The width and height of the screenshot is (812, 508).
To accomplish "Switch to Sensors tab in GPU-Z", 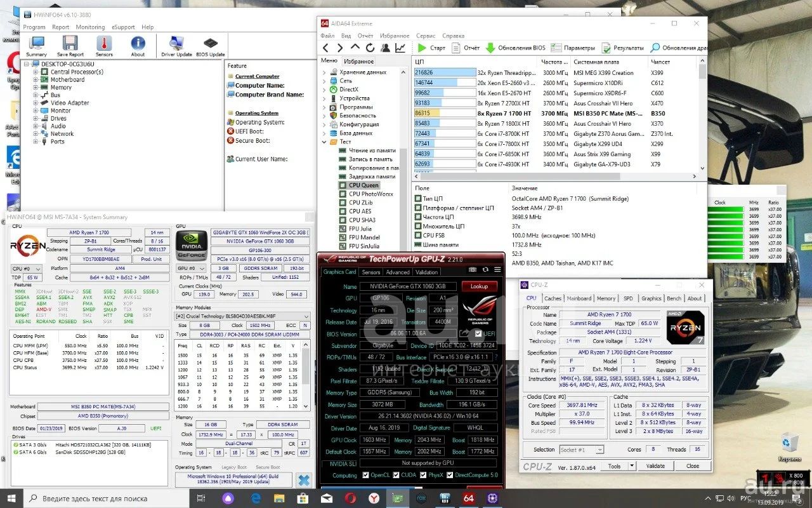I will pyautogui.click(x=370, y=272).
